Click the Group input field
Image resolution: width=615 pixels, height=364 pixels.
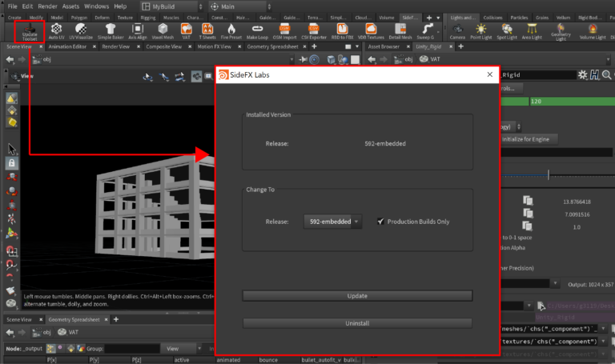click(132, 348)
